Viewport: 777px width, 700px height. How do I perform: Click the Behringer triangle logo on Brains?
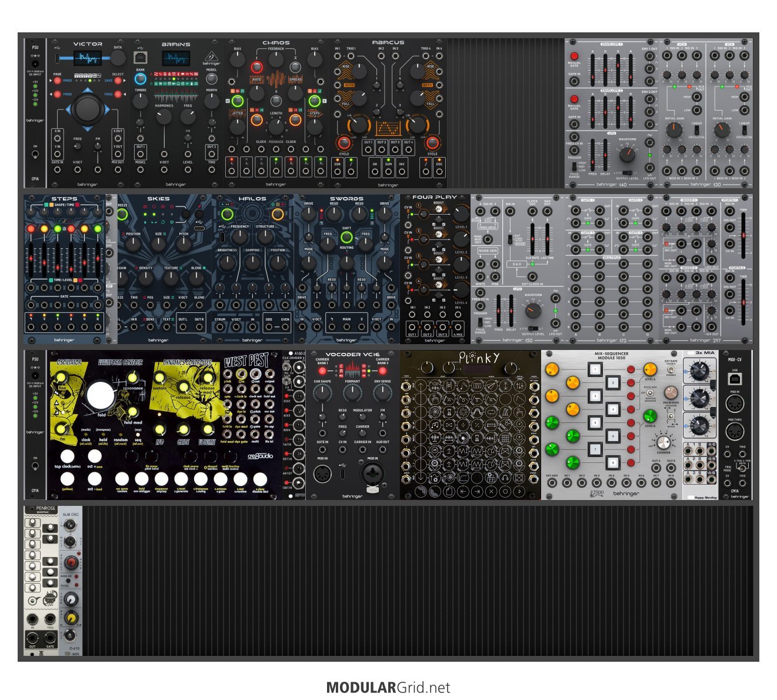tap(211, 56)
